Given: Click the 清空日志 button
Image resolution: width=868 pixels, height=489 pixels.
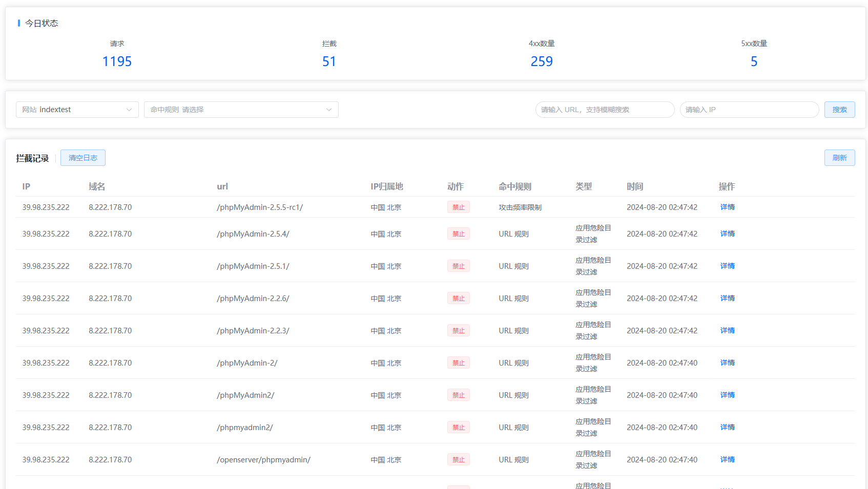Looking at the screenshot, I should (83, 158).
